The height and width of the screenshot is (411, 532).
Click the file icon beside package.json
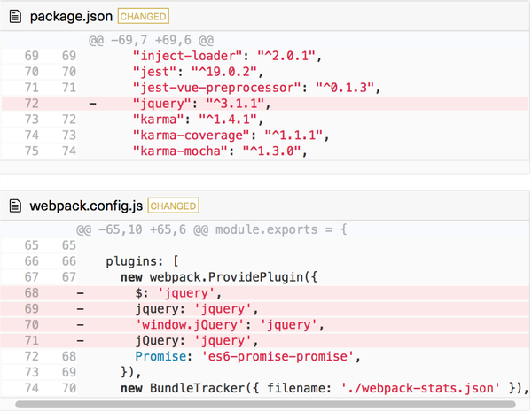coord(15,16)
